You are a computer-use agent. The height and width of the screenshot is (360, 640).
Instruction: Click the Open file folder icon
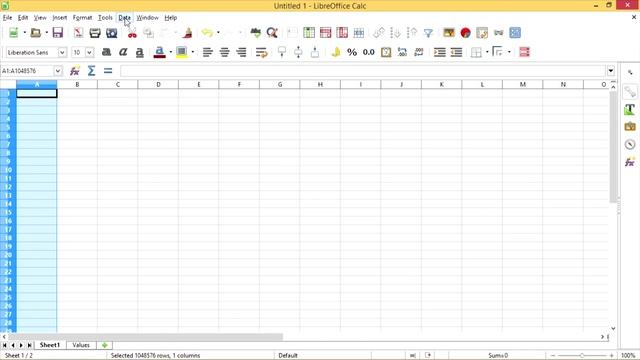36,33
